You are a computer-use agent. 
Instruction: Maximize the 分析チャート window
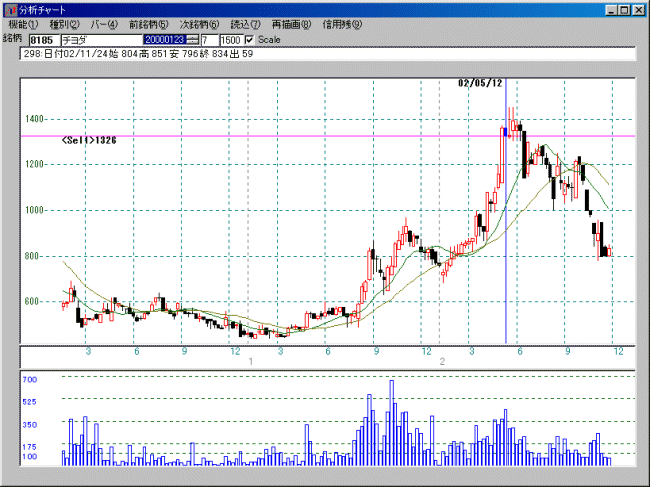pyautogui.click(x=625, y=10)
